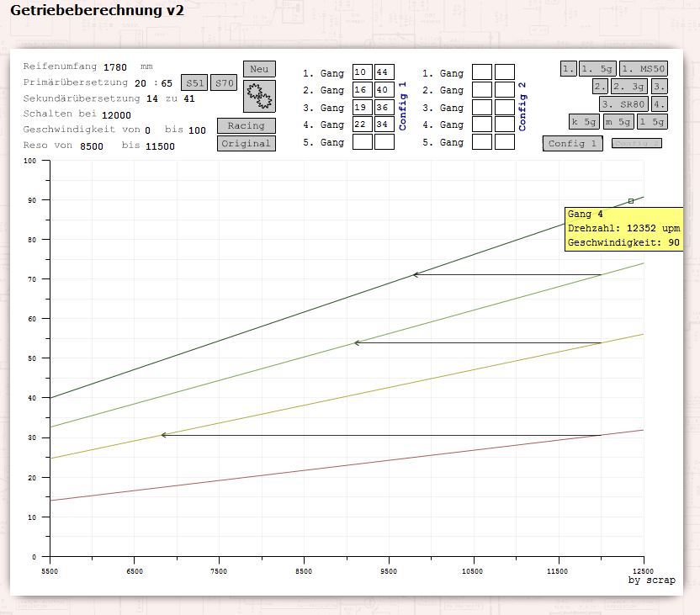Click the square marker on Gang 4 line
This screenshot has width=700, height=615.
pyautogui.click(x=631, y=201)
